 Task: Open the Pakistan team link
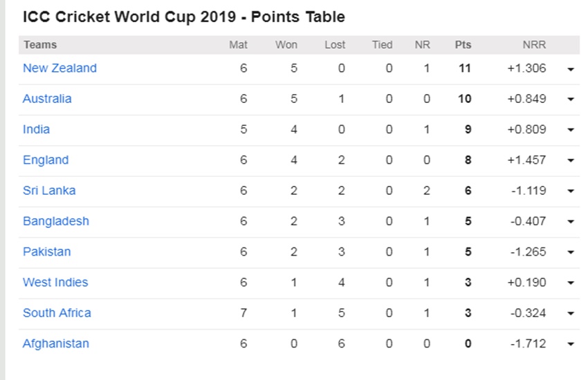coord(47,252)
